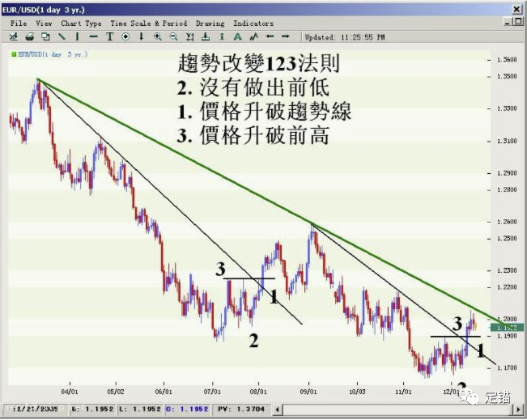Image resolution: width=527 pixels, height=420 pixels.
Task: Click the right arrow toolbar icon
Action: pyautogui.click(x=285, y=36)
